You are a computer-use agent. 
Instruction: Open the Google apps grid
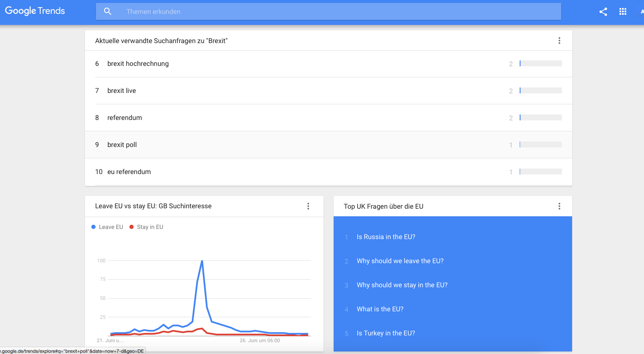click(x=623, y=12)
